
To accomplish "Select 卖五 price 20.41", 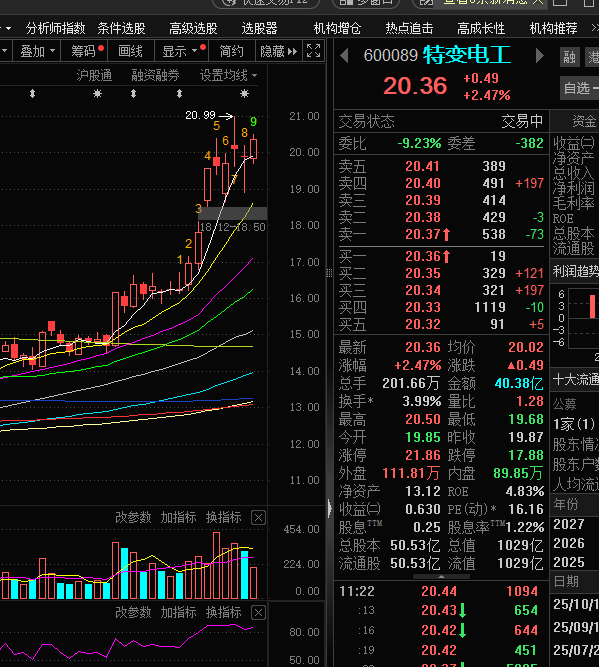I will pos(422,166).
